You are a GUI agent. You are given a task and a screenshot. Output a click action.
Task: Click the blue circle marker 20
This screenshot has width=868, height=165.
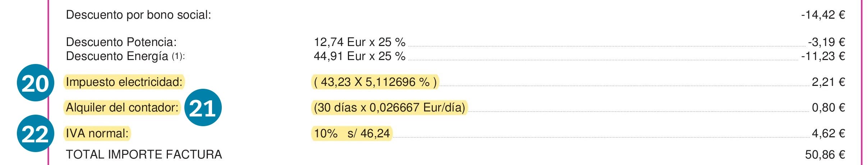point(36,83)
